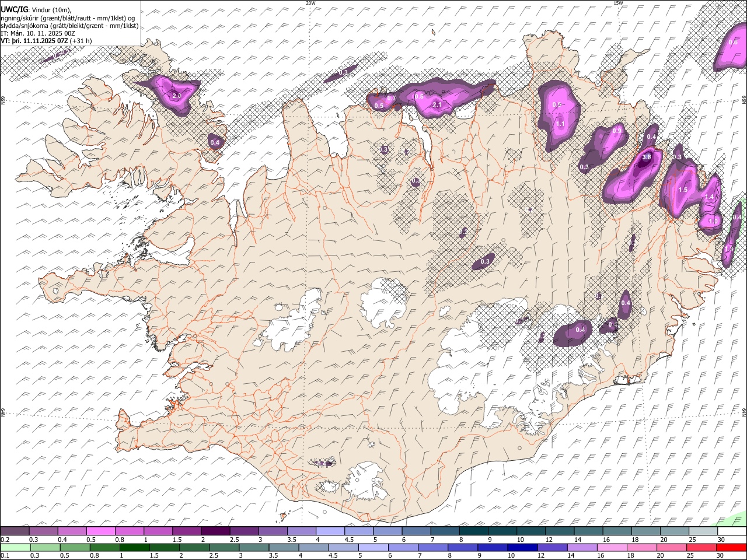Viewport: 747px width, 560px height.
Task: Click the '0.6' value in the top-right corner patch
Action: [734, 42]
